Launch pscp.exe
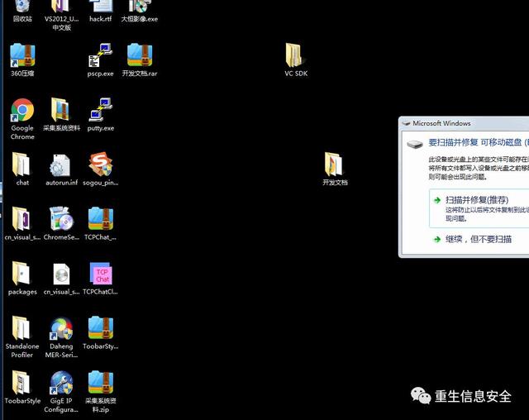This screenshot has height=420, width=529. (101, 60)
